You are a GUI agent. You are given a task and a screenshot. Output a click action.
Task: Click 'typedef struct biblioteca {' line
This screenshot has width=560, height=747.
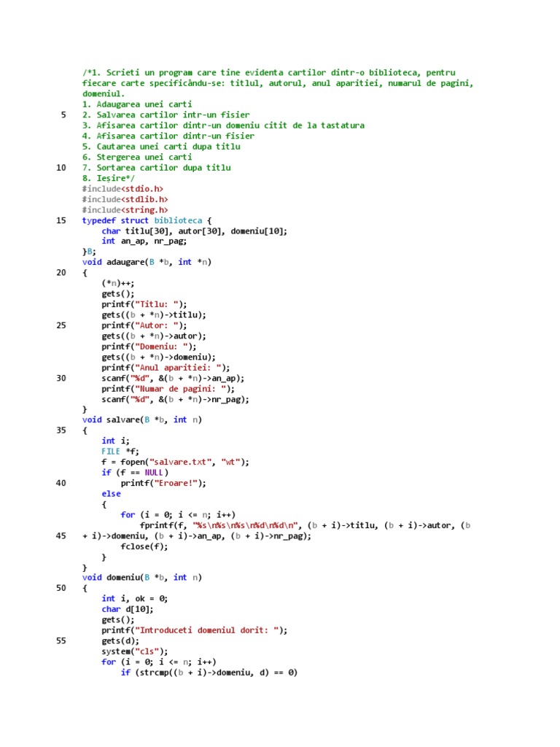tap(147, 220)
